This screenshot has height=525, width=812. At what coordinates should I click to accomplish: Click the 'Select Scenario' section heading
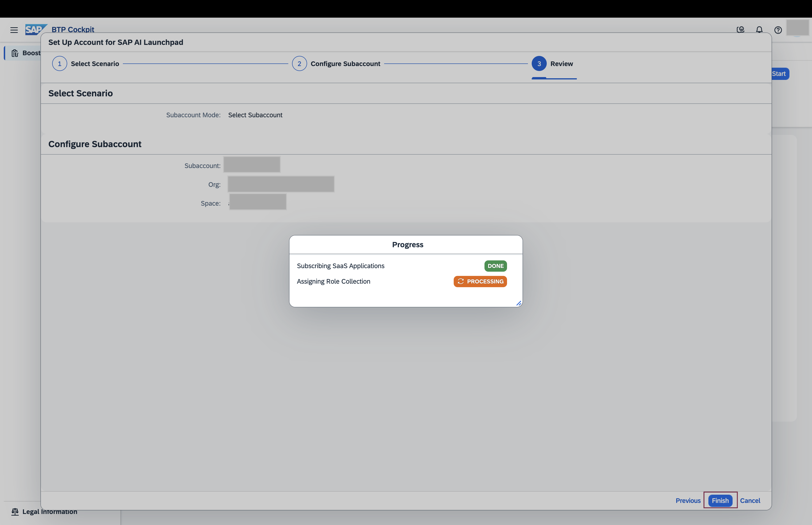(80, 93)
